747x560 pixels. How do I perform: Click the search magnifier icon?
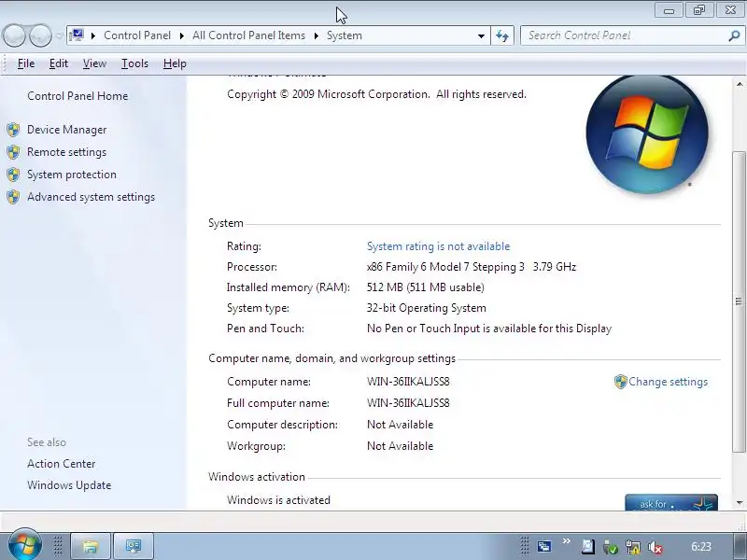click(734, 35)
